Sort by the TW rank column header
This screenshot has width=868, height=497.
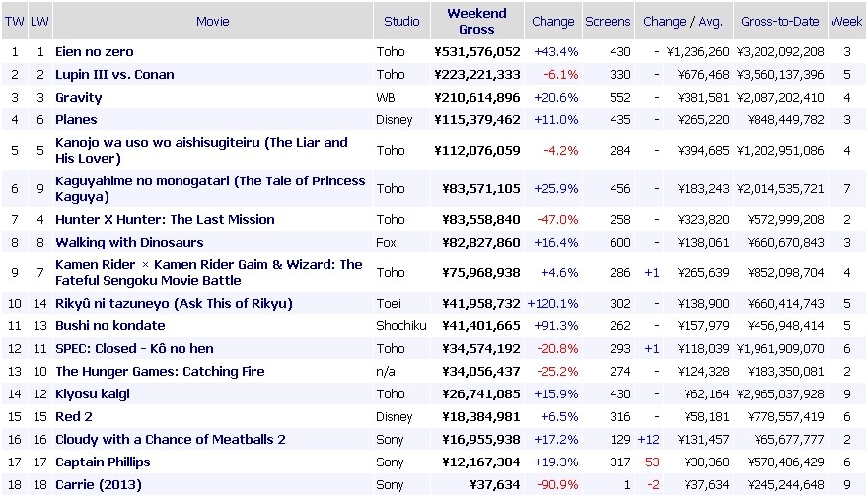[15, 21]
